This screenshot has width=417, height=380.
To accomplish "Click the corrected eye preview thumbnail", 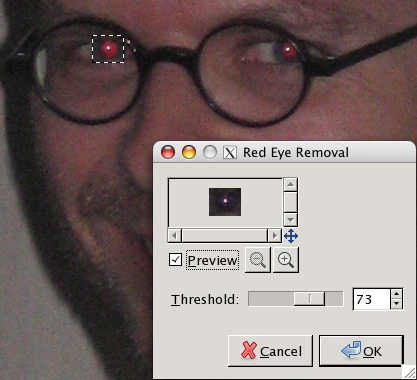I will click(225, 202).
